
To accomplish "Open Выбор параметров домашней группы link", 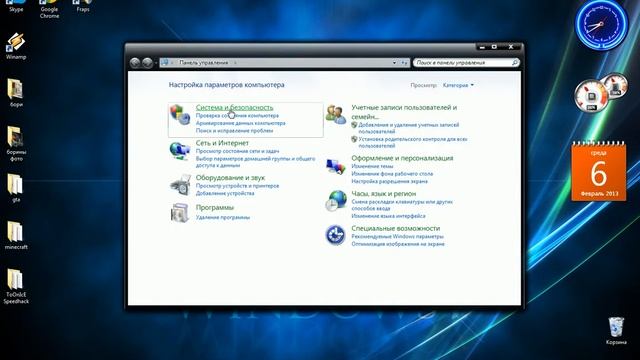I will (x=256, y=162).
